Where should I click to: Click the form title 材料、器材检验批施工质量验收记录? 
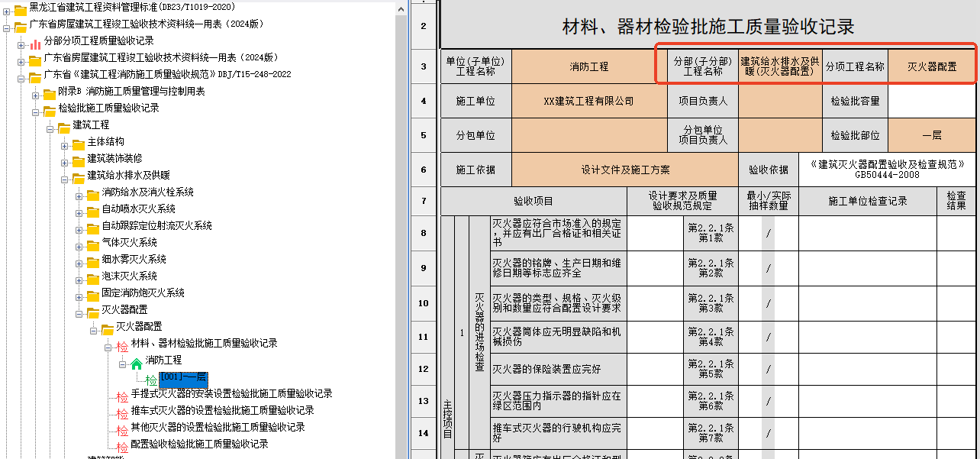pyautogui.click(x=708, y=27)
